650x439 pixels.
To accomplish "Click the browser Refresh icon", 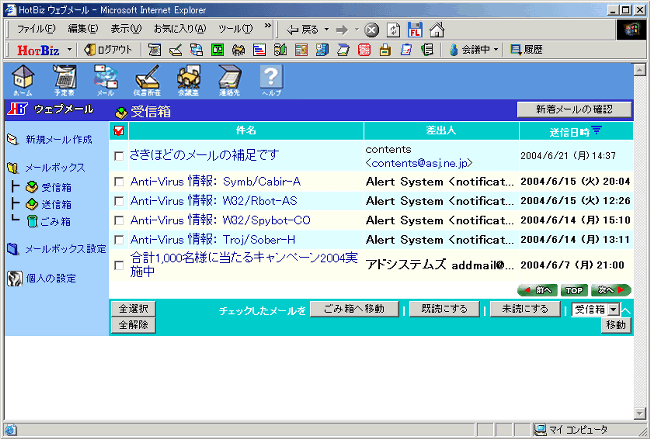I will tap(393, 30).
